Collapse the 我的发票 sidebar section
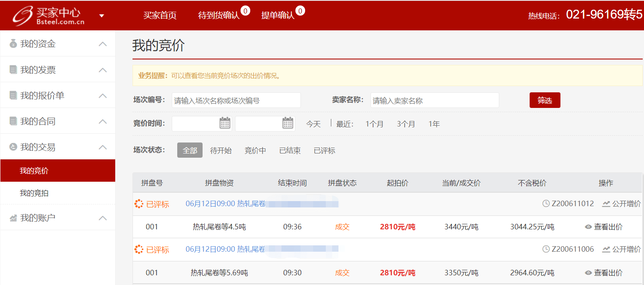This screenshot has width=644, height=285. [103, 70]
